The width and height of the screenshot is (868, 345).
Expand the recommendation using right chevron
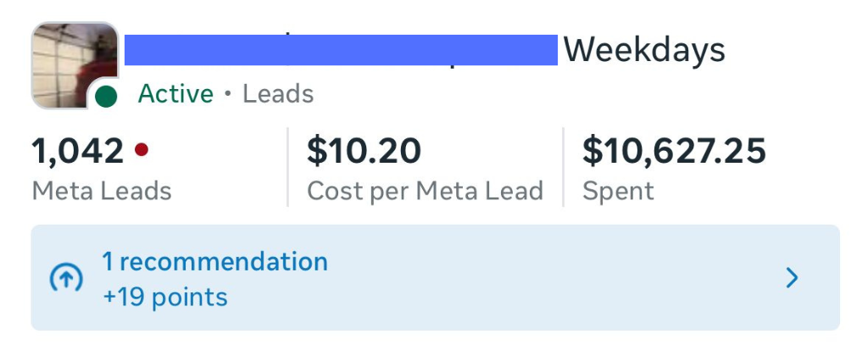tap(792, 278)
